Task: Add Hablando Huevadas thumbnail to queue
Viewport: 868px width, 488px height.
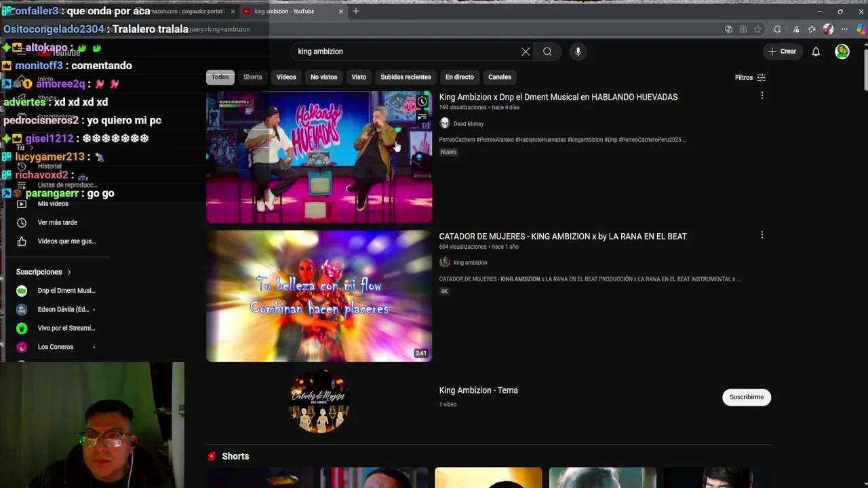Action: pyautogui.click(x=422, y=117)
